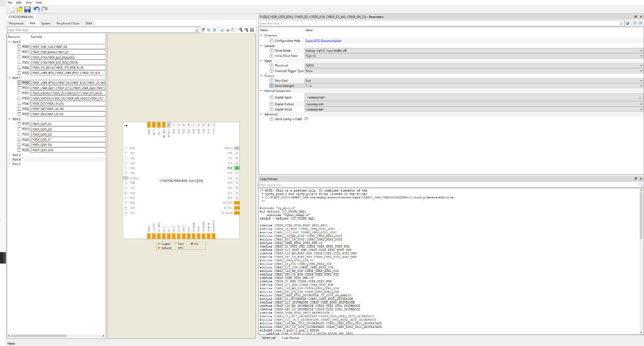The width and height of the screenshot is (644, 346).
Task: Enable the P0[1] pin checkbox
Action: click(19, 51)
